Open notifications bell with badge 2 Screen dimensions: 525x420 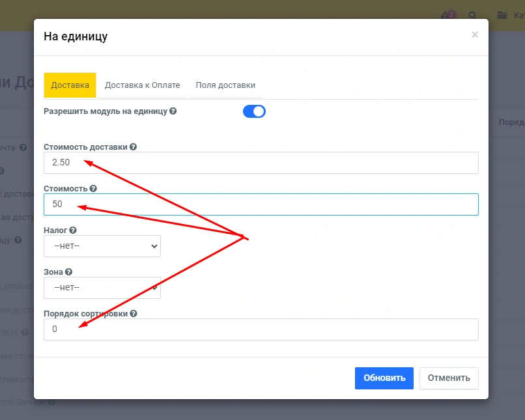tap(446, 15)
